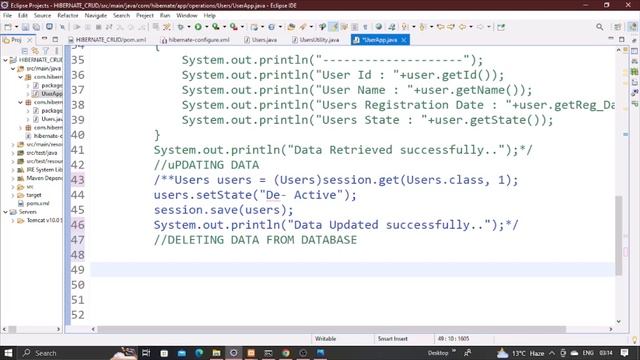This screenshot has height=360, width=640.
Task: Click the Stop terminate toolbar icon
Action: [98, 27]
